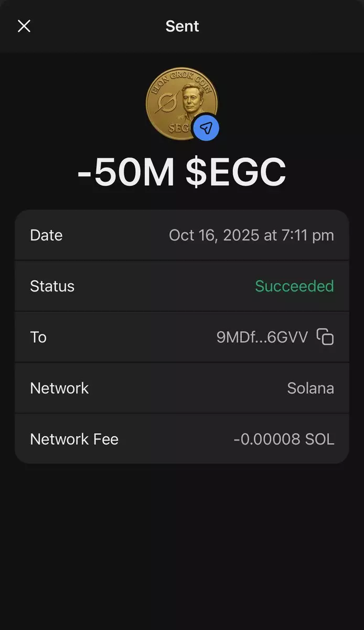The height and width of the screenshot is (630, 364).
Task: Tap the blue send arrow badge
Action: [206, 128]
